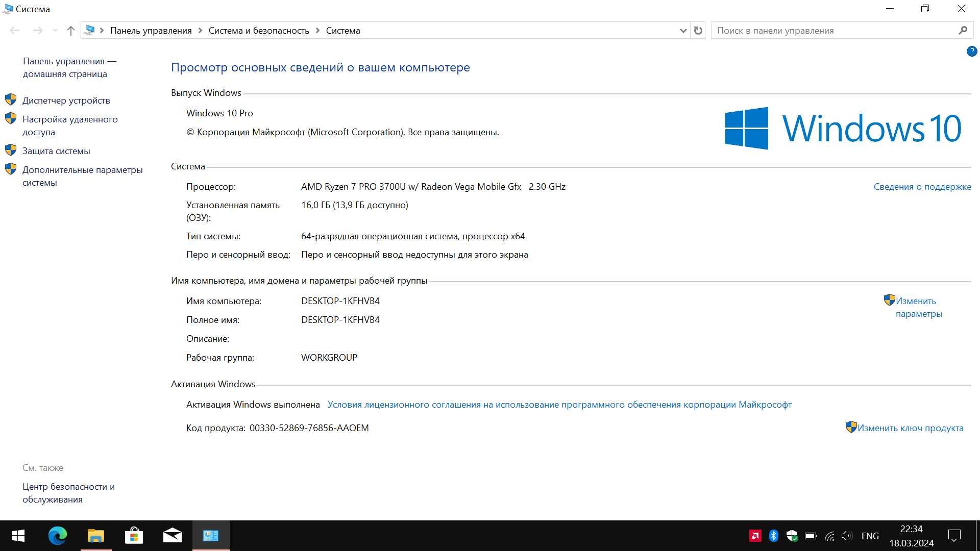This screenshot has height=551, width=980.
Task: Open AMD Radeon tray icon
Action: pyautogui.click(x=755, y=536)
